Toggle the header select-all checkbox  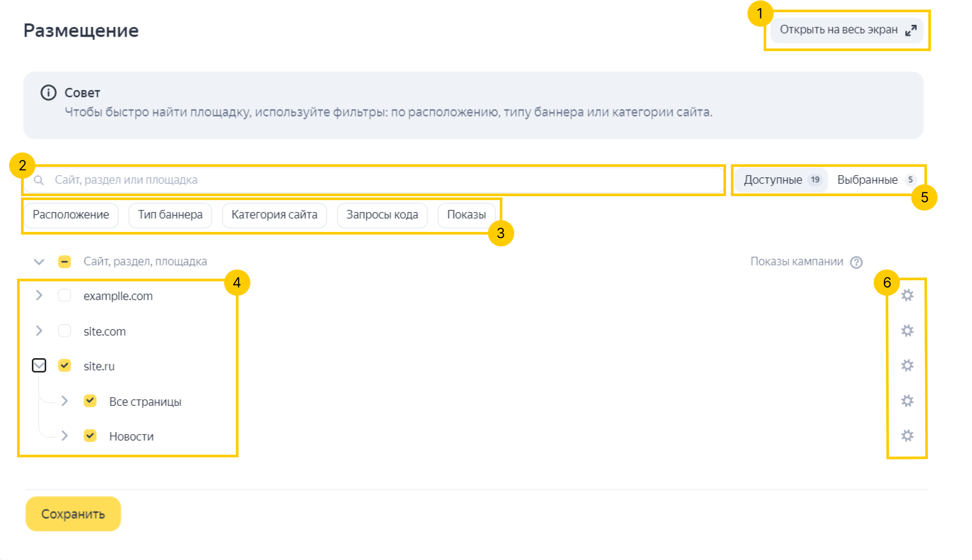point(65,262)
